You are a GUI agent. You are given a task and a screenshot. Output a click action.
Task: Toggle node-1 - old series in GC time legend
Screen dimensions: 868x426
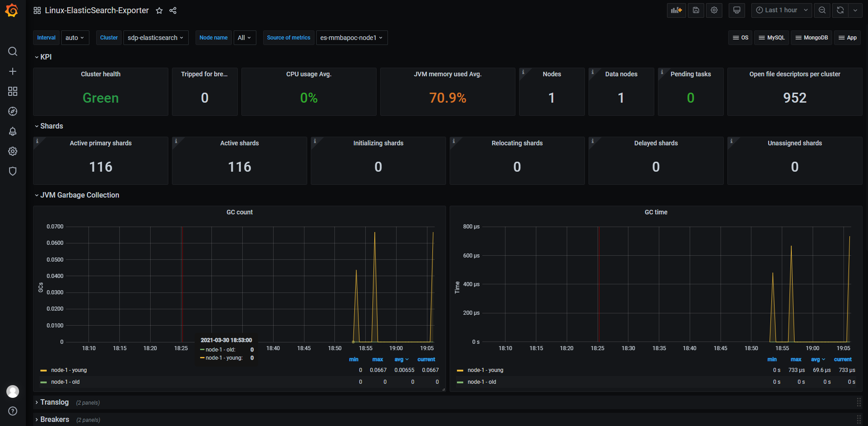pos(482,382)
